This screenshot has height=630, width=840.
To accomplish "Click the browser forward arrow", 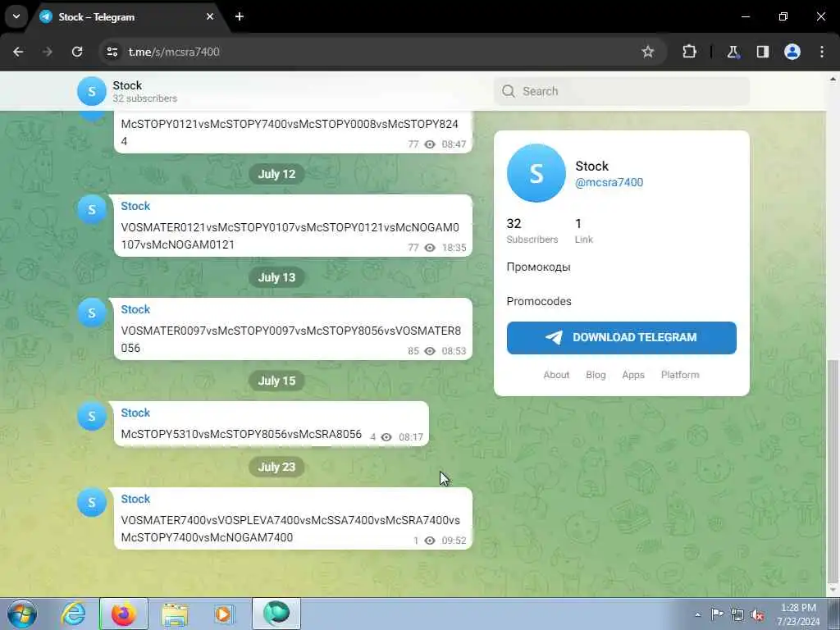I will (x=48, y=52).
